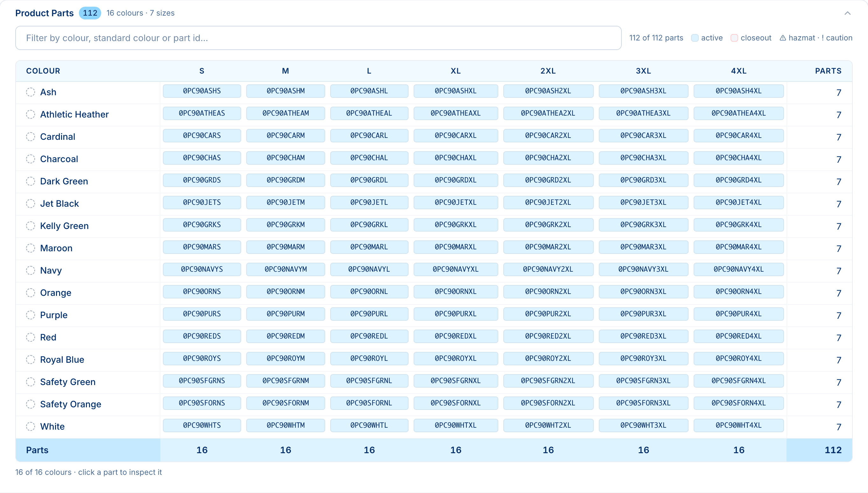Open part 0PC90CHAXL
This screenshot has height=493, width=868.
[x=456, y=158]
